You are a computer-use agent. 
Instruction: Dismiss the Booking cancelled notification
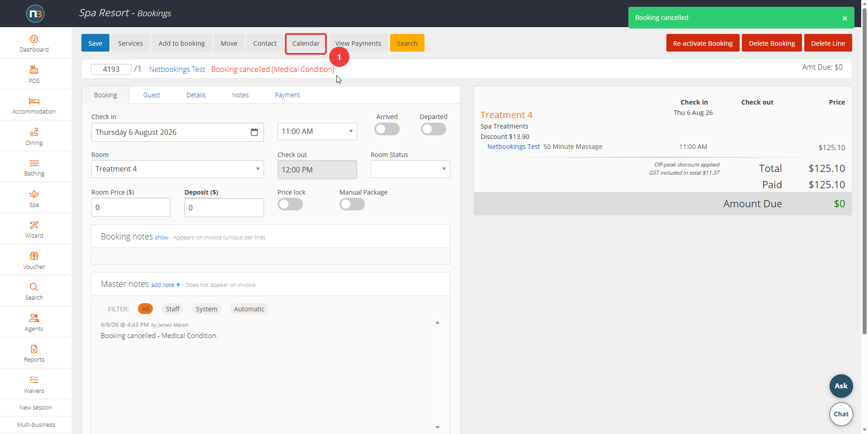[x=844, y=18]
